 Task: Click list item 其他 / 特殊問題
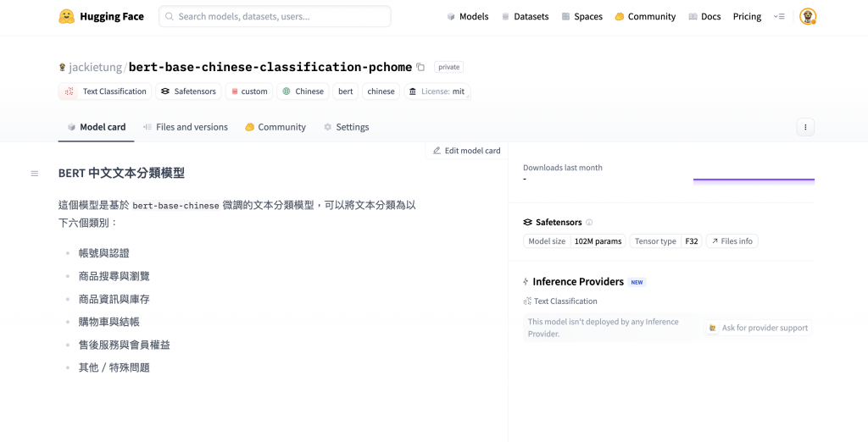coord(114,367)
